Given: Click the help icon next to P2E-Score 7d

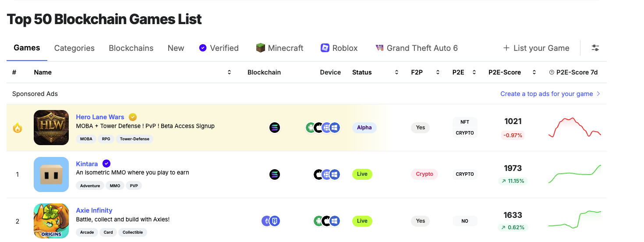Looking at the screenshot, I should (552, 72).
